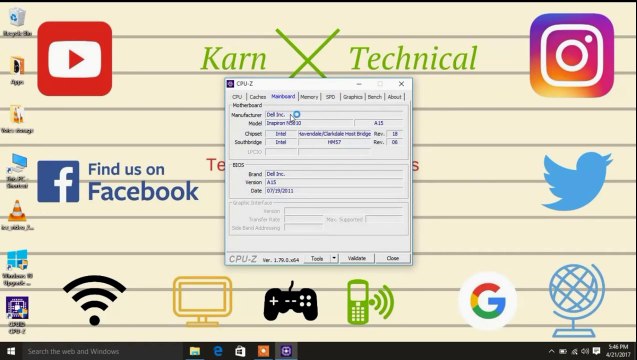The image size is (637, 360).
Task: Open the folder icon above the VLC desktop file
Action: point(17,119)
